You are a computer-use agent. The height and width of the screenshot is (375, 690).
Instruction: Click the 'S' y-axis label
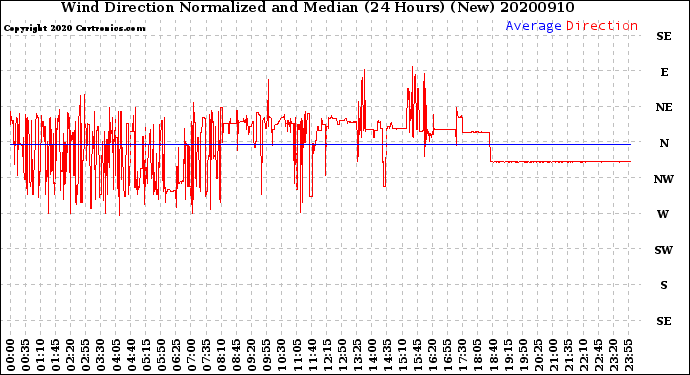click(664, 285)
